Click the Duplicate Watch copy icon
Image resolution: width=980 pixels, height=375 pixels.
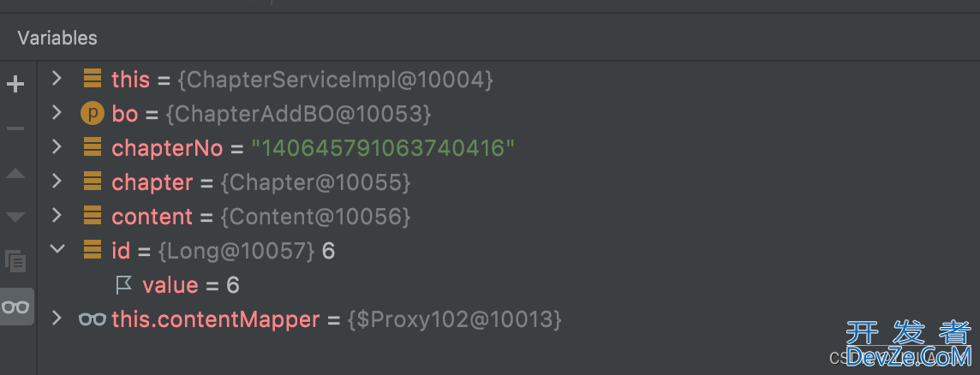15,261
